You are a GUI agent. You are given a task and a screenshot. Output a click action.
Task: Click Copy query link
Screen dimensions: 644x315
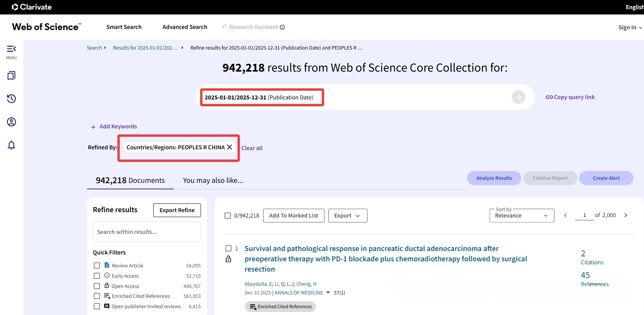tap(570, 97)
